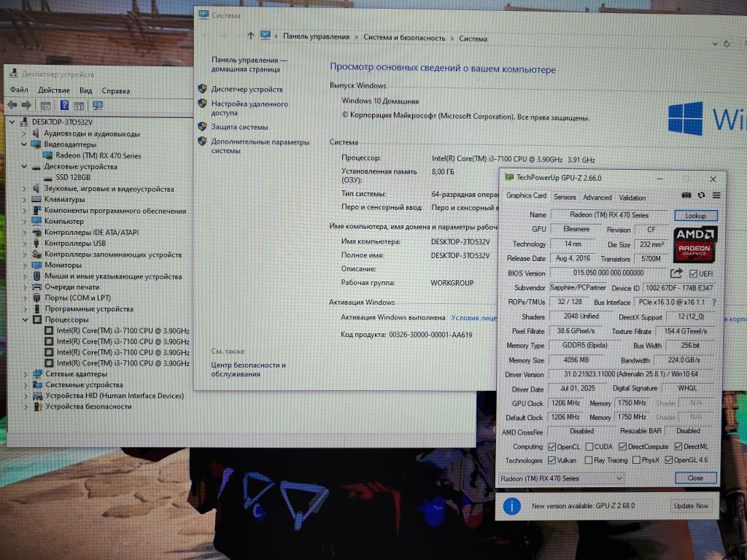Click the GPU-Z refresh icon

[701, 195]
